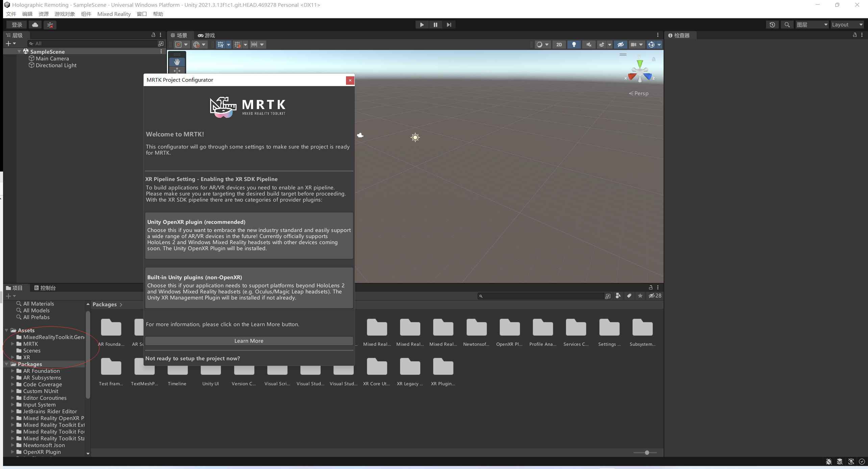
Task: Switch to the 游戏 (Game) tab
Action: [x=206, y=35]
